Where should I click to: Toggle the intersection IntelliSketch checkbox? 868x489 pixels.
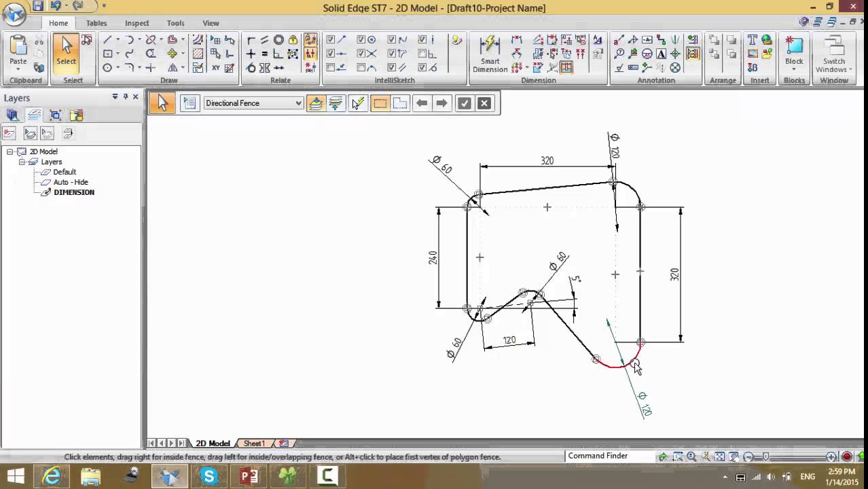pos(361,53)
